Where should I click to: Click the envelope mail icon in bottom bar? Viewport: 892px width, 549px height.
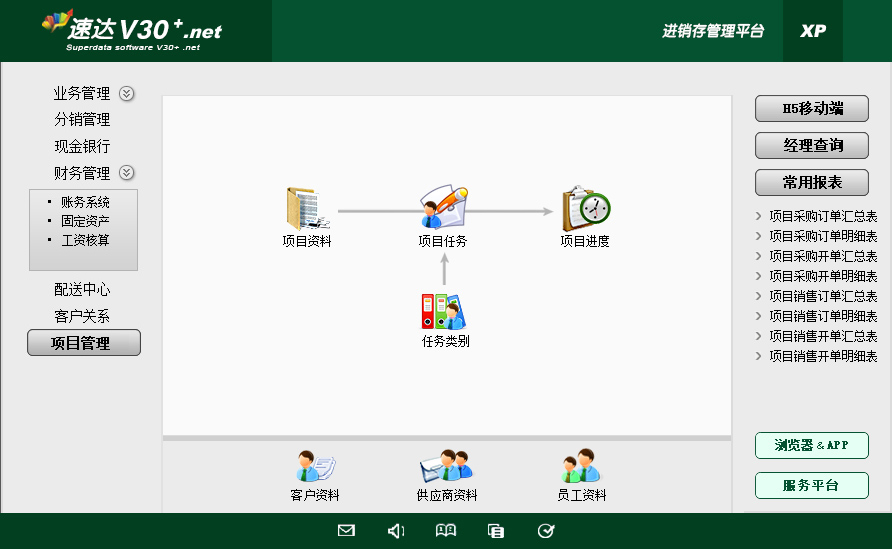[346, 531]
